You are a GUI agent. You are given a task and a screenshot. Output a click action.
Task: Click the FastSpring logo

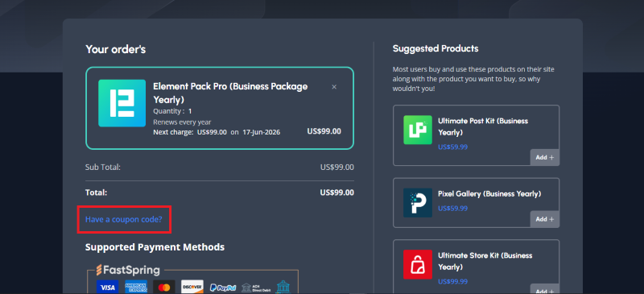click(x=128, y=270)
